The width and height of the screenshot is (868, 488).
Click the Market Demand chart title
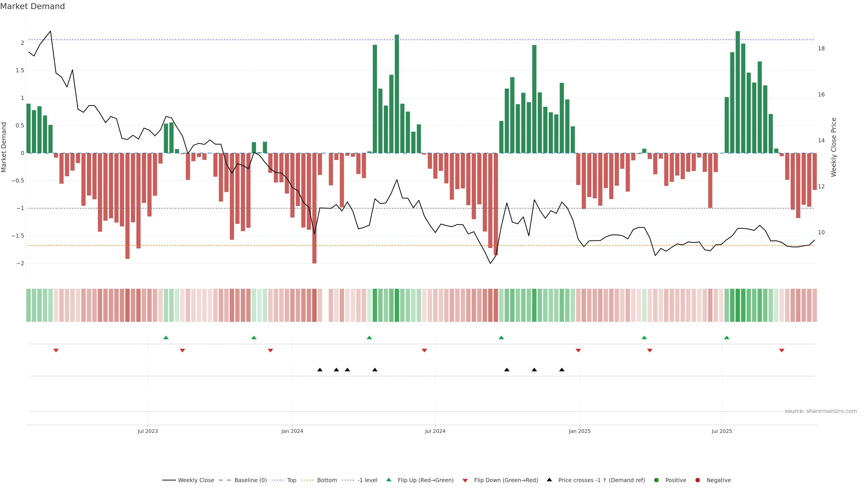click(32, 6)
